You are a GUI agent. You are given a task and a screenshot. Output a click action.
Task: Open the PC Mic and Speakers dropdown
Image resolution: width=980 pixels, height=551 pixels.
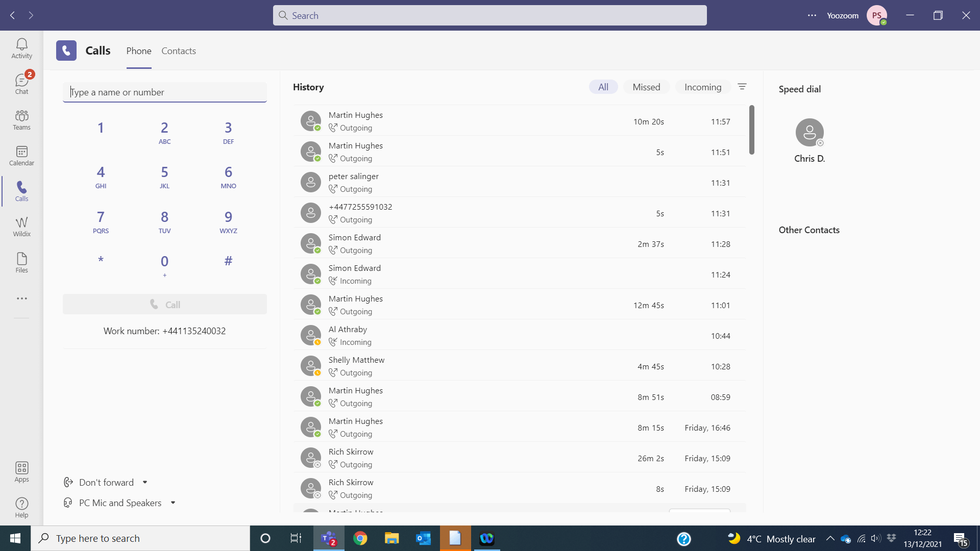click(173, 503)
